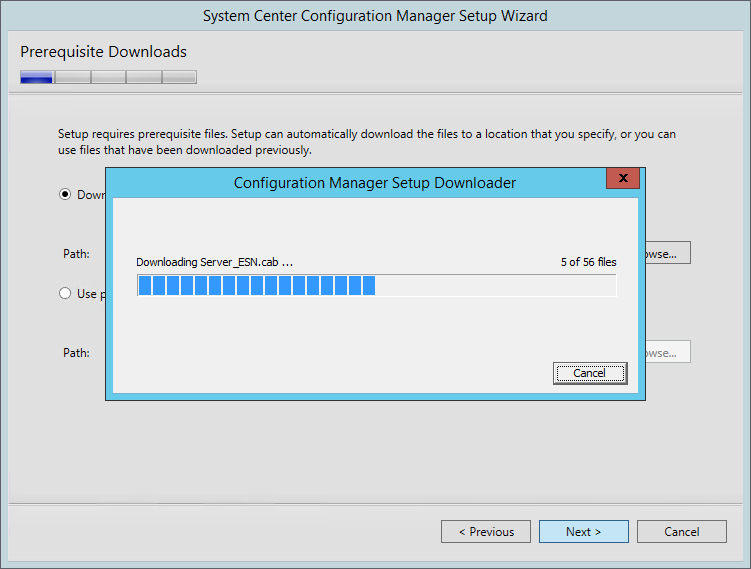Cancel the Setup Wizard at the bottom
Image resolution: width=751 pixels, height=569 pixels.
click(682, 532)
